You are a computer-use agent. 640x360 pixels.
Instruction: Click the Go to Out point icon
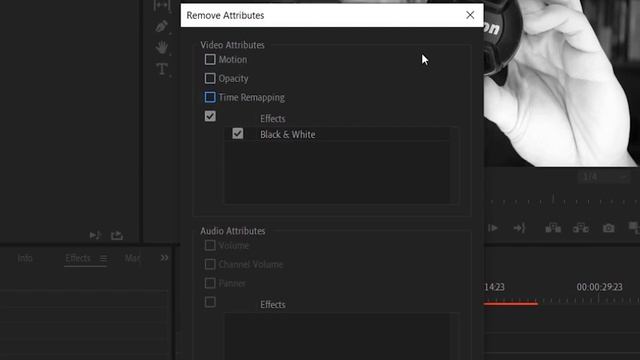point(519,228)
